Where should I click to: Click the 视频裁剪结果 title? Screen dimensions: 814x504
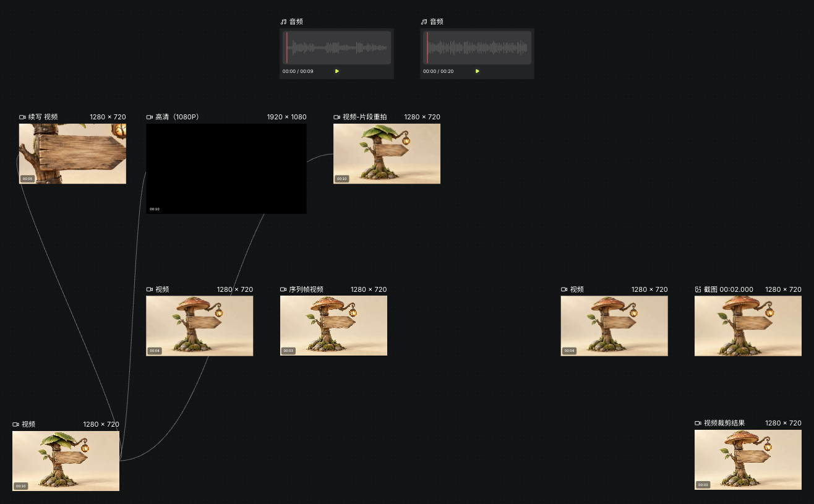(724, 423)
